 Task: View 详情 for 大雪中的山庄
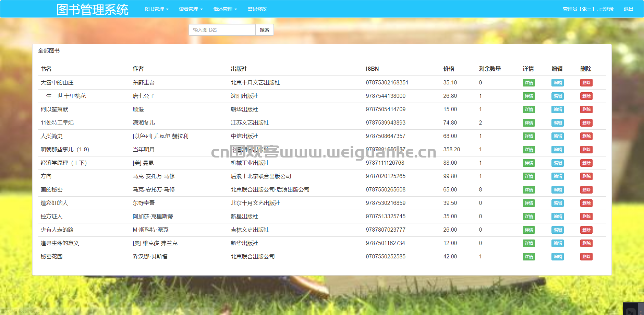point(528,83)
